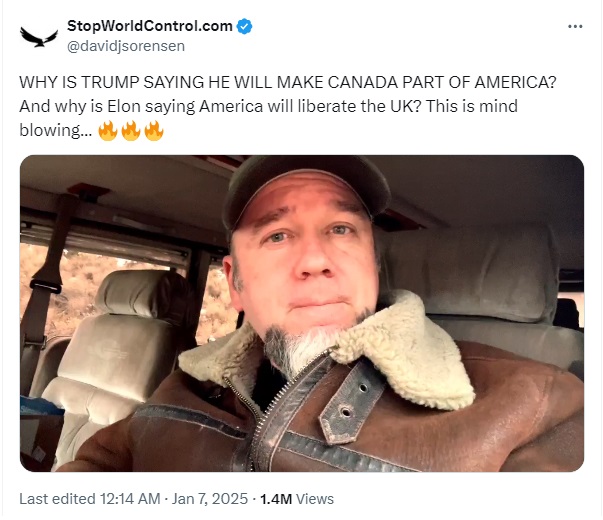Play the video in the post

pos(302,313)
